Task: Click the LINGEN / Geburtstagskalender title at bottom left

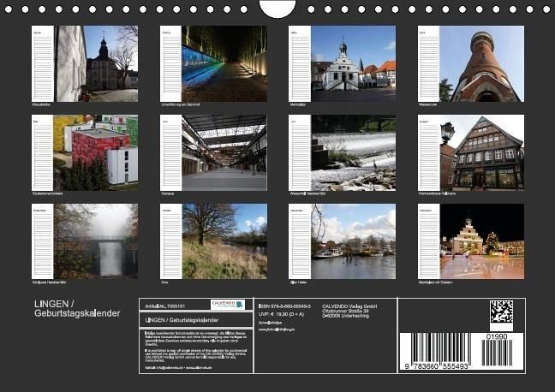Action: click(76, 309)
